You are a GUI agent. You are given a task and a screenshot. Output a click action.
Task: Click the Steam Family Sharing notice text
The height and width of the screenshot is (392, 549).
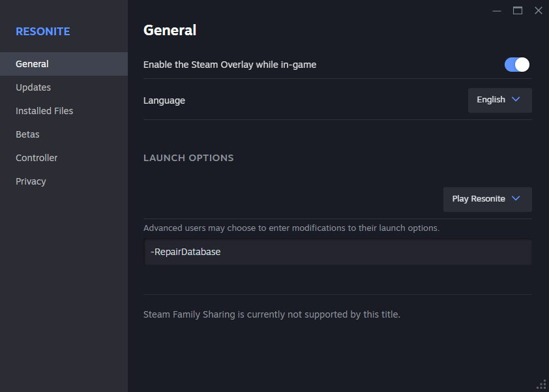[x=271, y=314]
